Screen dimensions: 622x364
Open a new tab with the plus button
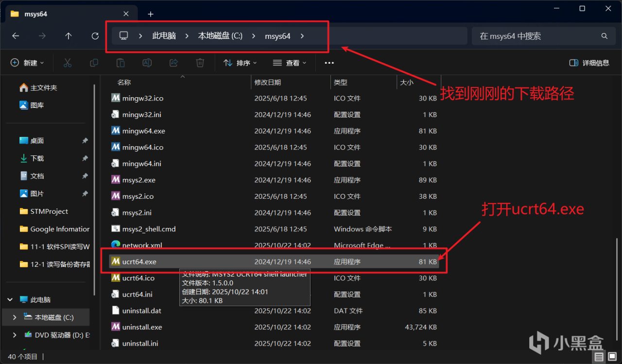151,14
